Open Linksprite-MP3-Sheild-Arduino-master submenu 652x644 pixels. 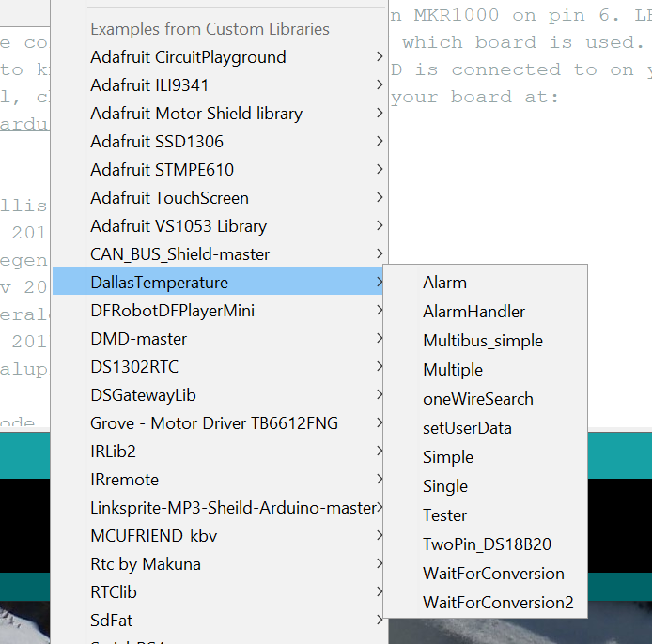[220, 508]
